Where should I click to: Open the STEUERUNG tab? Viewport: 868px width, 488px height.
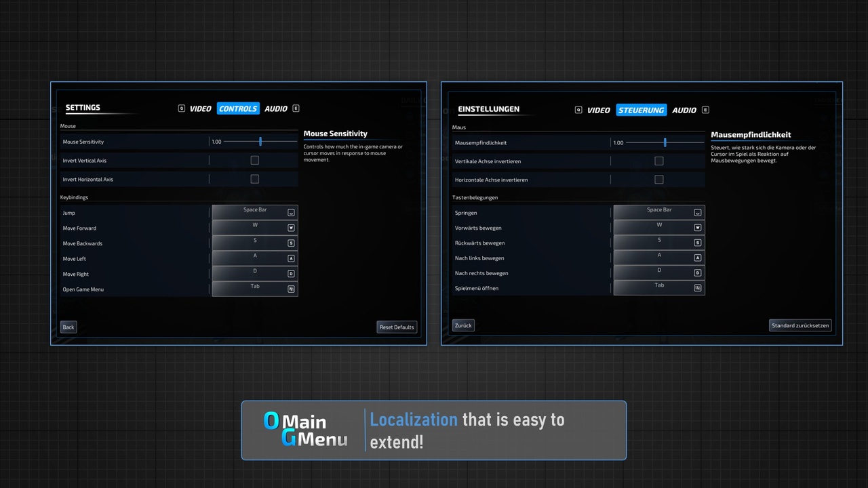point(641,110)
